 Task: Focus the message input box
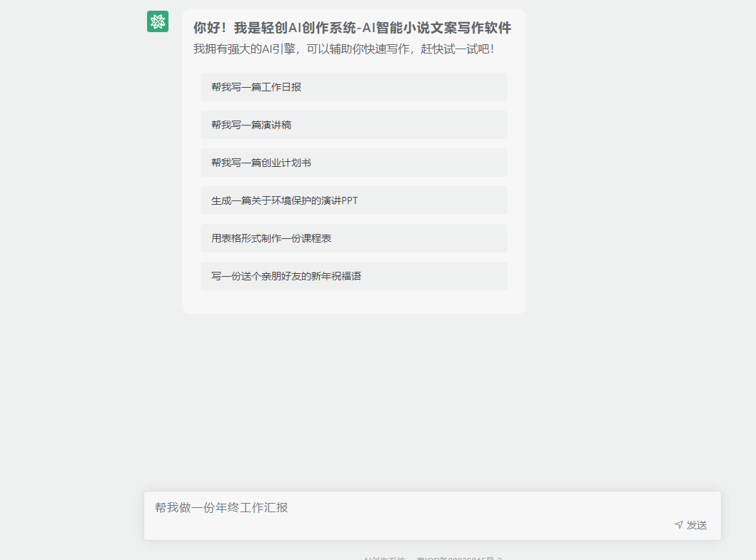[x=433, y=516]
